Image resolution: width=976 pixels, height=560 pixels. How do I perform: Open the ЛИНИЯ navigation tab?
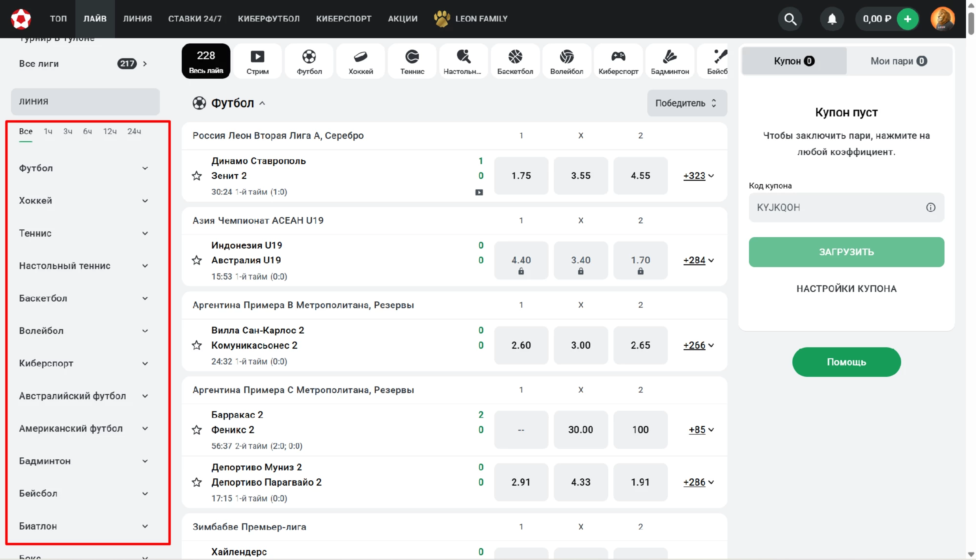pyautogui.click(x=137, y=19)
